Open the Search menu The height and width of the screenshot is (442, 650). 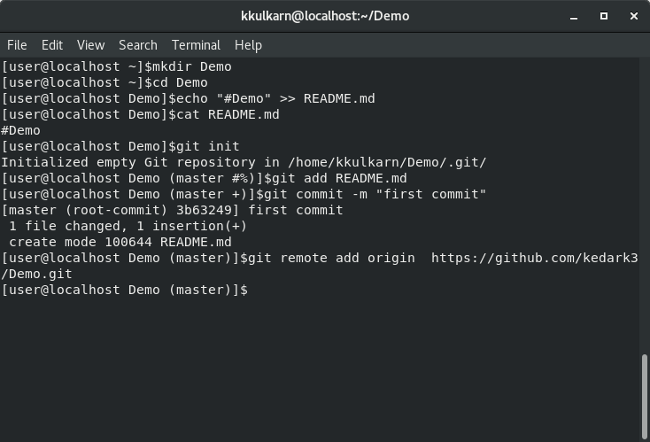[x=138, y=45]
